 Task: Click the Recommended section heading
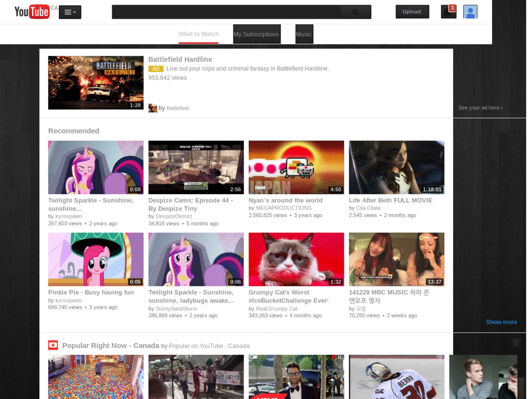(x=74, y=131)
